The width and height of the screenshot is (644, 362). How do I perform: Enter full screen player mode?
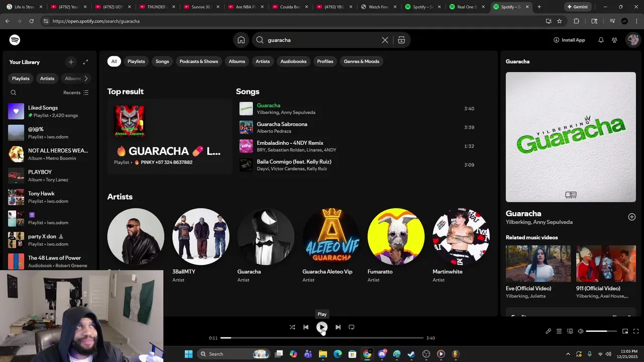(x=636, y=331)
